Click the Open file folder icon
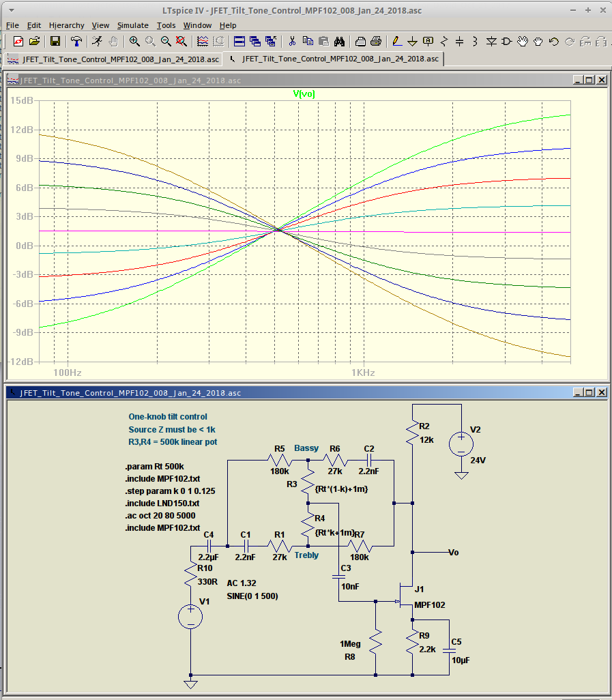The height and width of the screenshot is (700, 612). tap(34, 42)
